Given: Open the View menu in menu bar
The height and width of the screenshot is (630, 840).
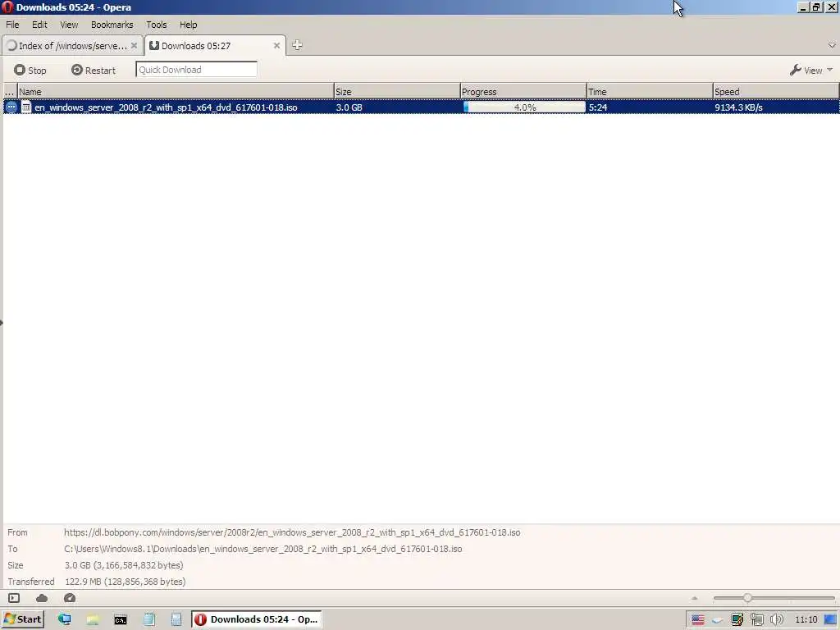Looking at the screenshot, I should (69, 25).
